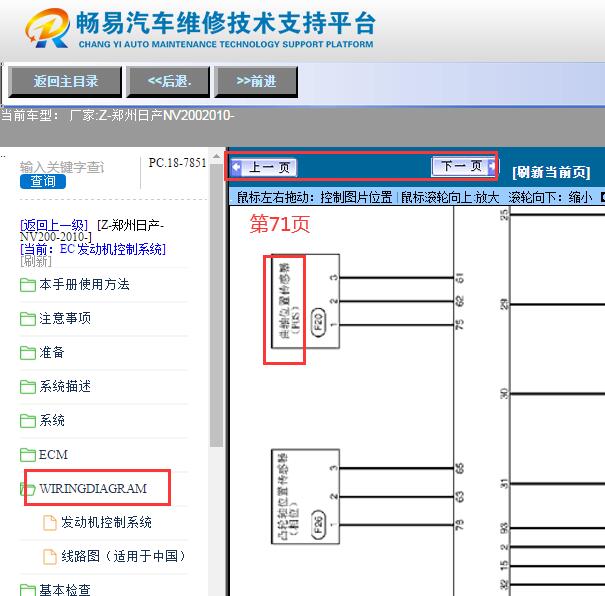
Task: Click the right arrow icon on 下一页
Action: [x=492, y=167]
